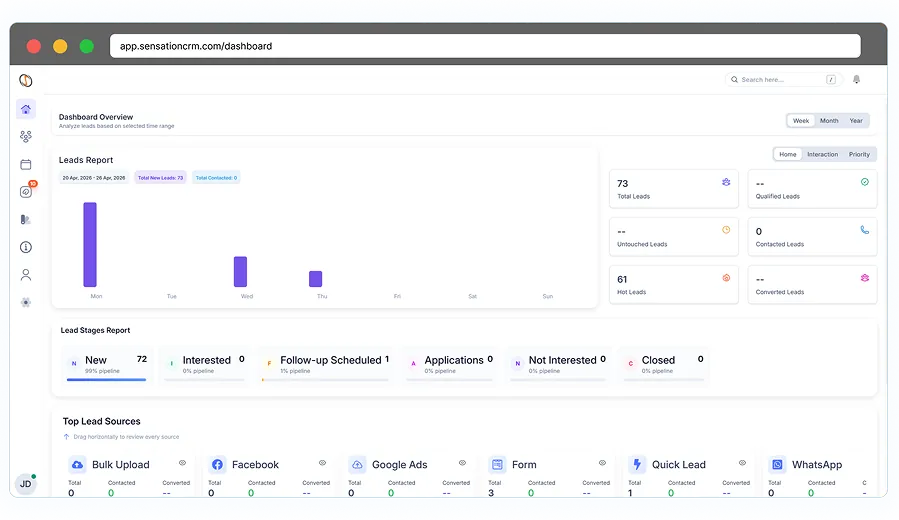Click the Contacted Leads phone icon
The image size is (899, 520).
pos(865,230)
